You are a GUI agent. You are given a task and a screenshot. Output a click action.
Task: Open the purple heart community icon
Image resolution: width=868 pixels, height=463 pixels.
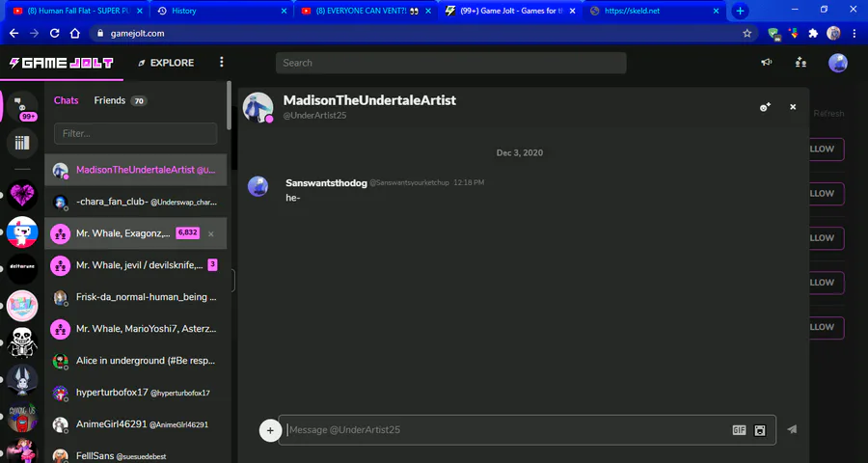click(x=22, y=195)
